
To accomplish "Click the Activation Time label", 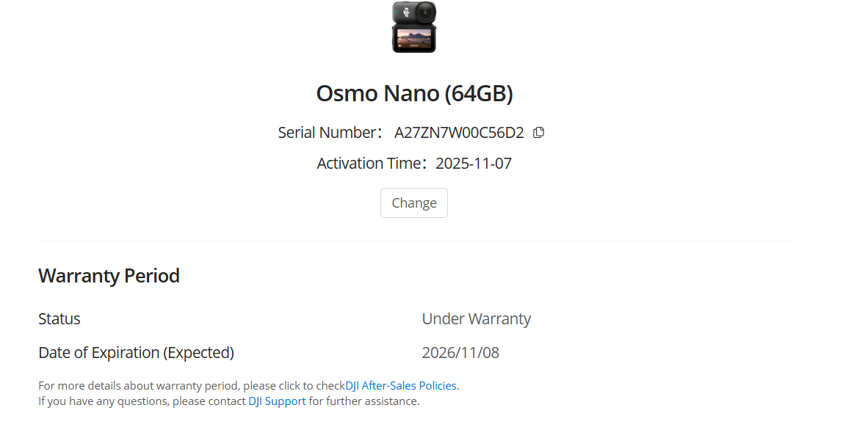I will (x=367, y=163).
